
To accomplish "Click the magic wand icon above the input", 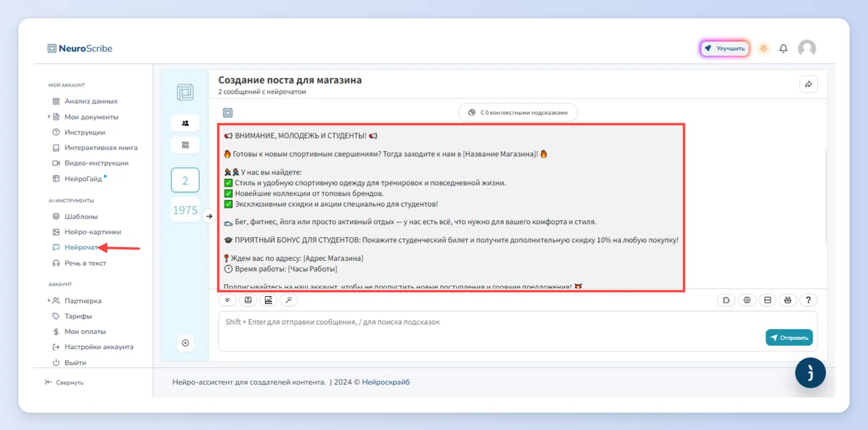I will [289, 300].
